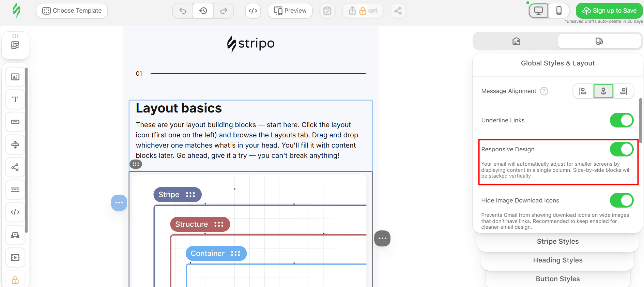Redo the last action
The width and height of the screenshot is (644, 287).
coord(224,11)
